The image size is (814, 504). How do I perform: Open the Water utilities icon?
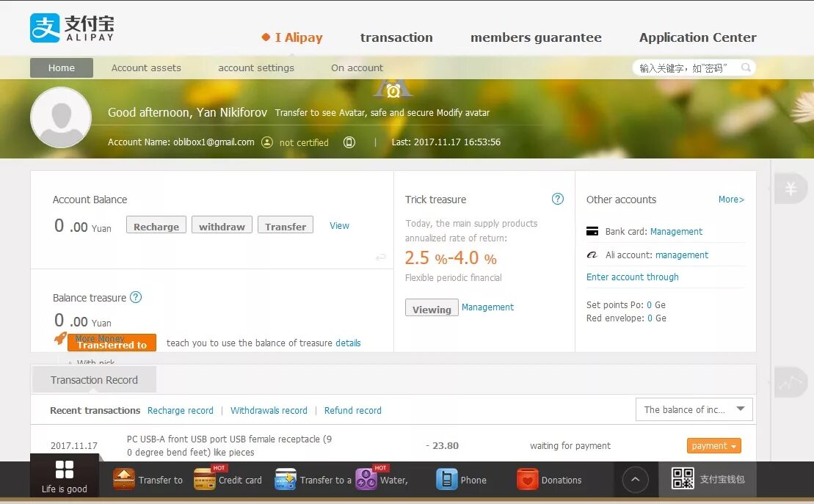[366, 480]
